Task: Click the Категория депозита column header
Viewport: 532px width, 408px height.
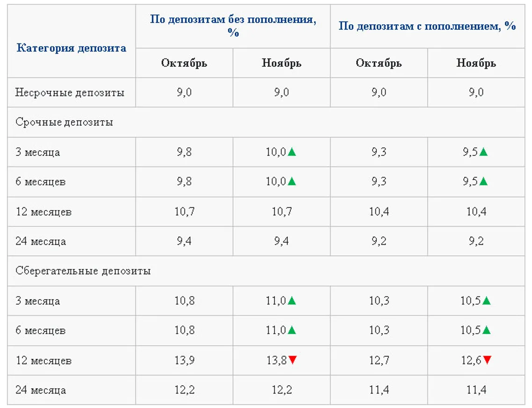Action: point(72,48)
